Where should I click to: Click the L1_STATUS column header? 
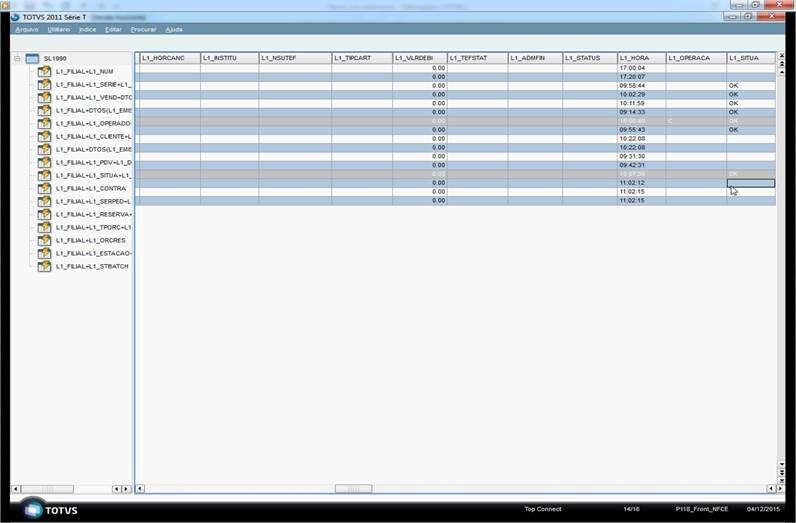point(590,58)
